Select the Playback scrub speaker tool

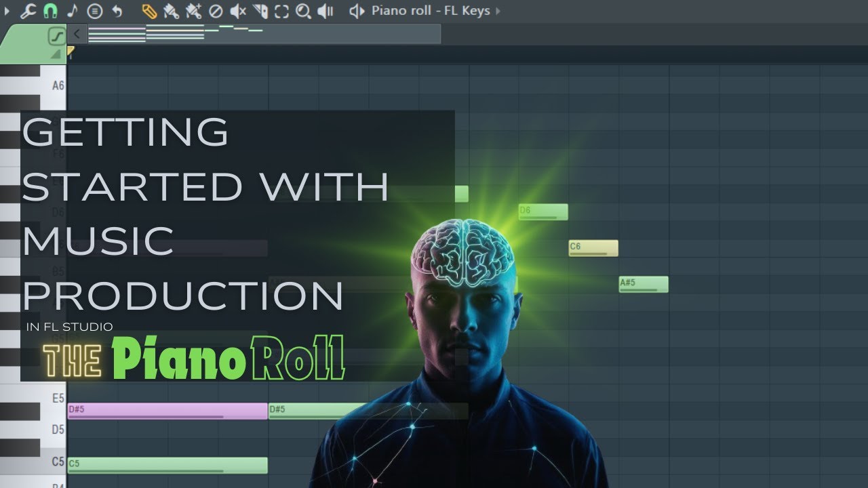click(326, 11)
